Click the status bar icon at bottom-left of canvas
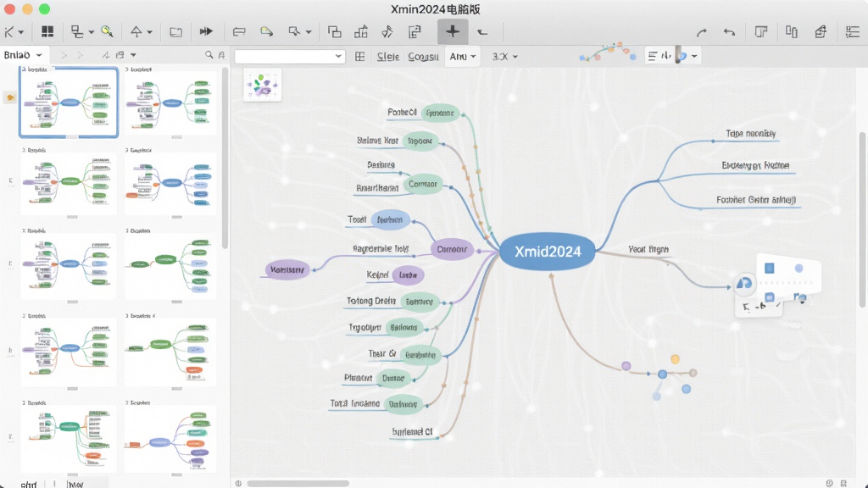The image size is (868, 488). point(238,484)
